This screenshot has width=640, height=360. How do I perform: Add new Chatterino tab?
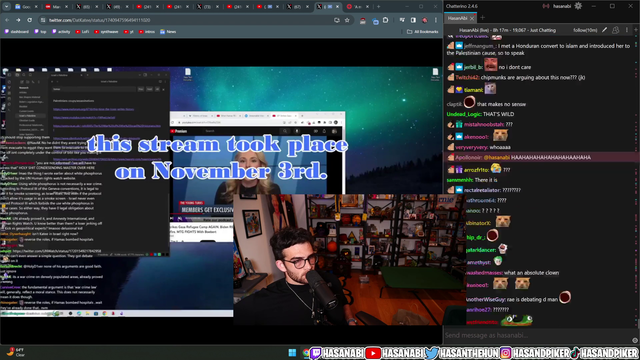click(482, 18)
